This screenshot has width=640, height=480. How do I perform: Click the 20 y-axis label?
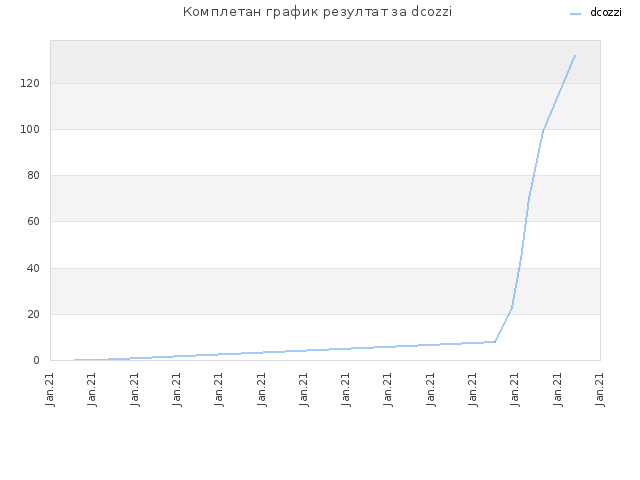point(33,314)
